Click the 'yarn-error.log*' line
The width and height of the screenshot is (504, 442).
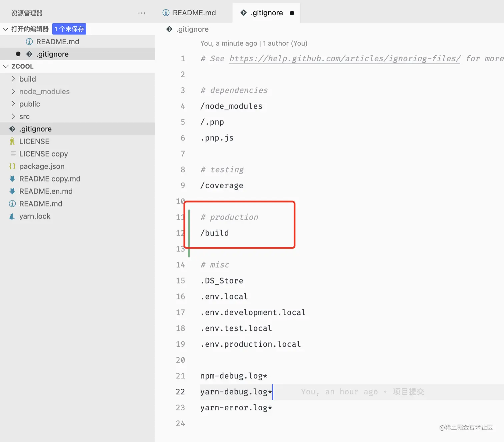pyautogui.click(x=236, y=408)
